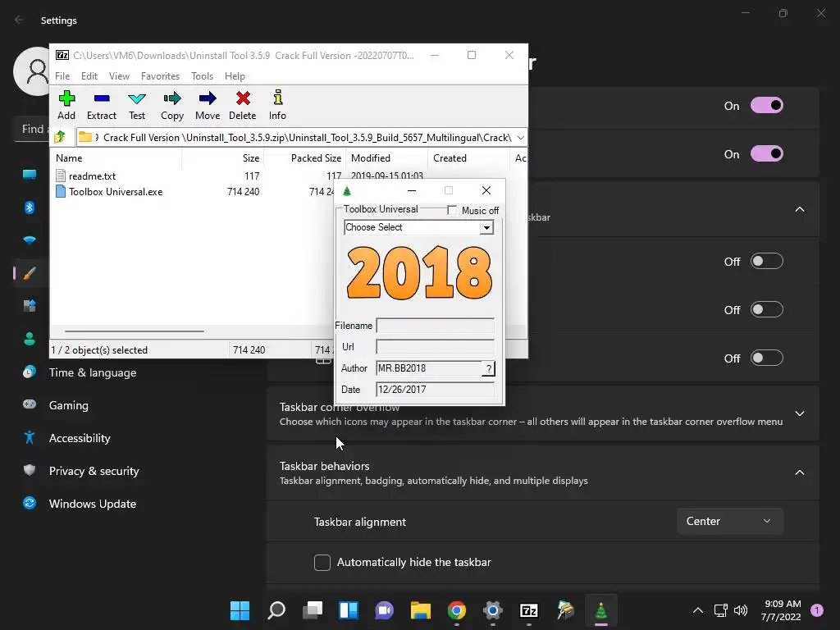Select readme.txt in file list
Screen dimensions: 840x630
92,176
